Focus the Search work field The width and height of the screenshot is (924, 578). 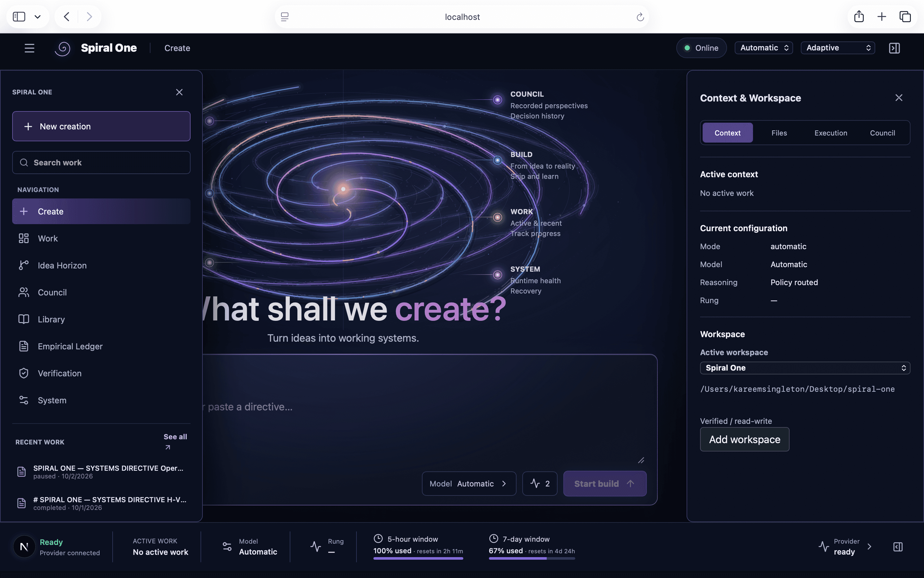tap(101, 162)
